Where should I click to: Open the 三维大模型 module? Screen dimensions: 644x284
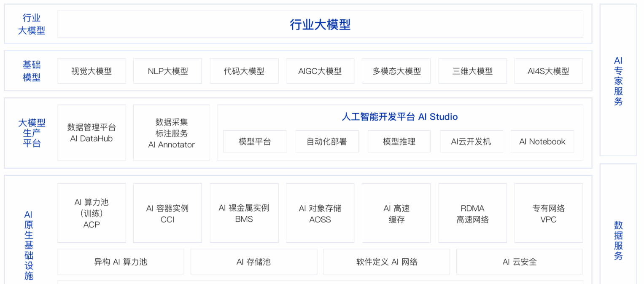(x=472, y=71)
